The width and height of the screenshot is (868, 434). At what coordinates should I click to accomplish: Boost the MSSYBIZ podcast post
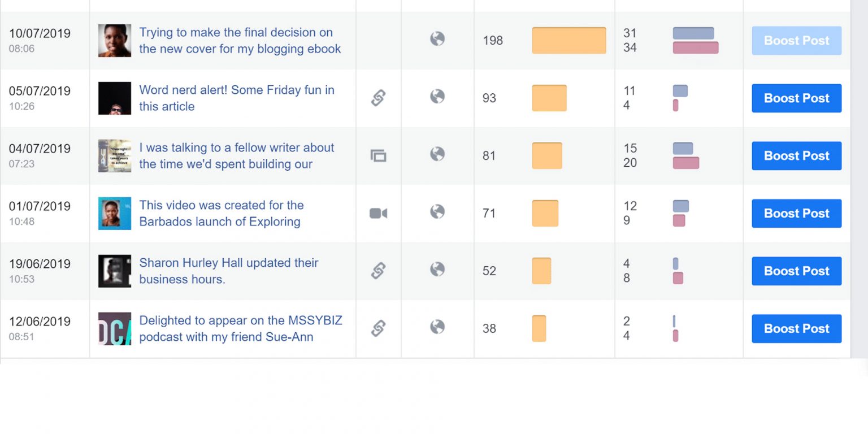click(796, 329)
